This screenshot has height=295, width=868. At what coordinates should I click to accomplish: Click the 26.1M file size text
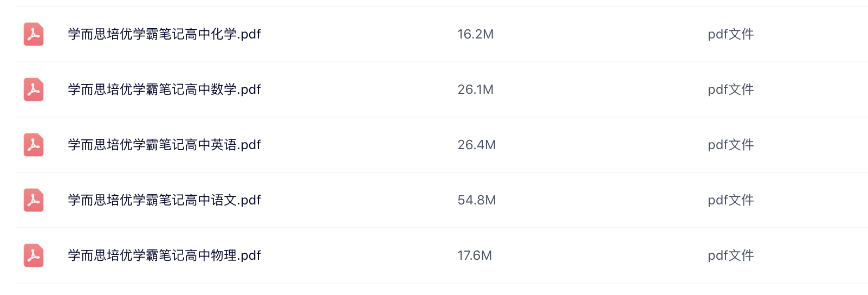475,89
